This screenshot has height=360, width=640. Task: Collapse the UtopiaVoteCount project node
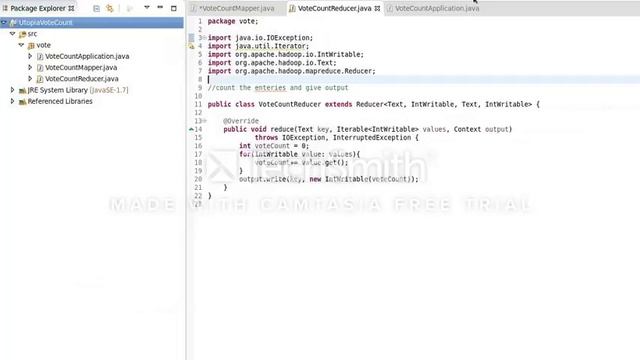pos(4,22)
